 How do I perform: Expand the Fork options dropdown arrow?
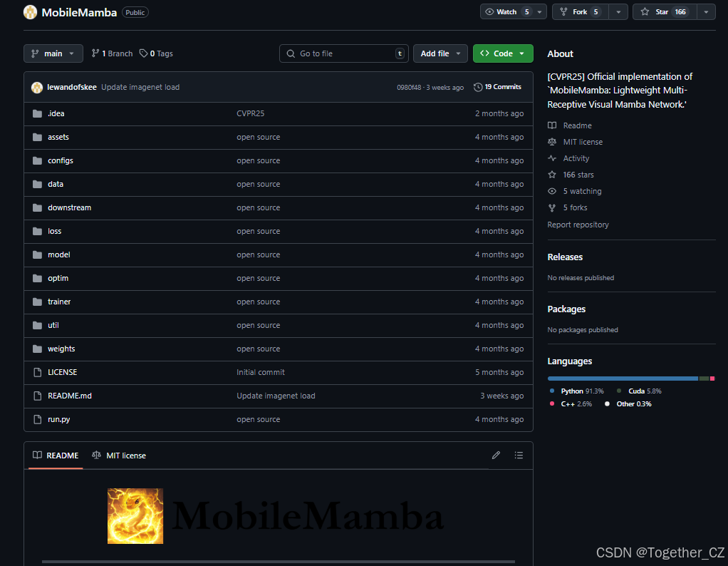click(x=618, y=12)
